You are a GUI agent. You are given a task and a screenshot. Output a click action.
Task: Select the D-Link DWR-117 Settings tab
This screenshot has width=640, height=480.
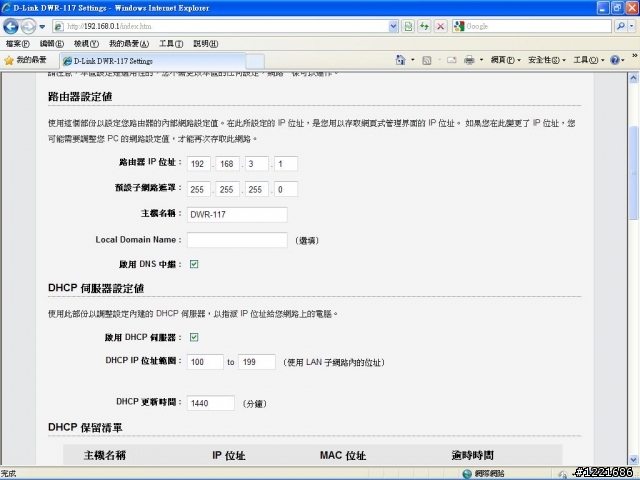[153, 61]
